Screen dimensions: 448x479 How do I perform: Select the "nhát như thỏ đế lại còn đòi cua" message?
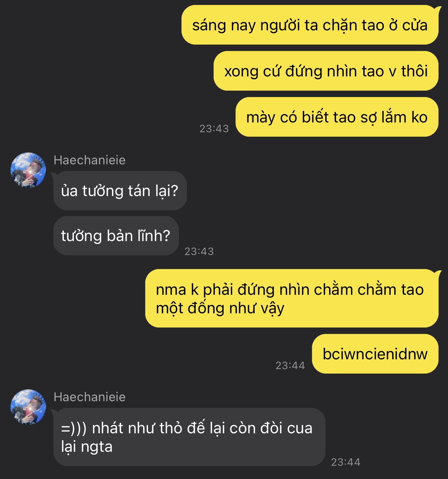pyautogui.click(x=189, y=437)
